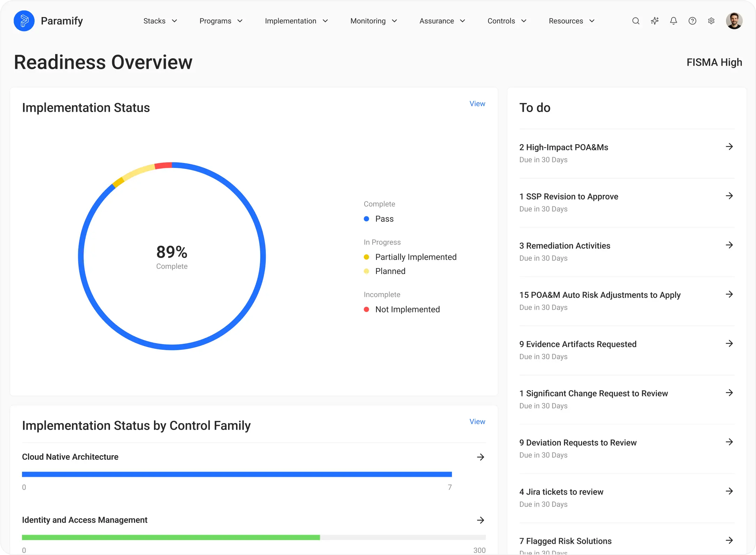Image resolution: width=756 pixels, height=555 pixels.
Task: Click the Not Implemented legend label
Action: 408,309
